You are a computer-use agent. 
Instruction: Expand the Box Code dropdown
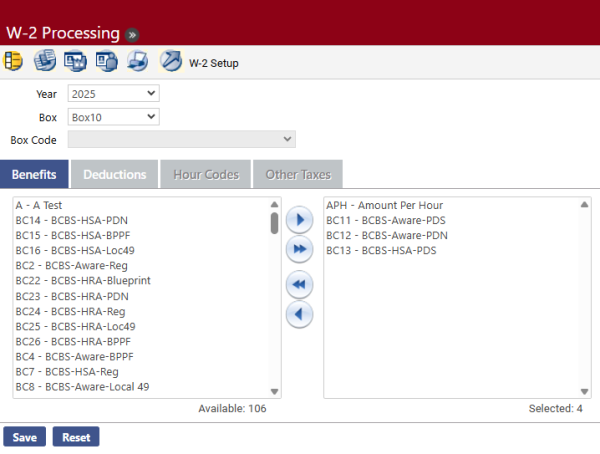click(x=181, y=140)
